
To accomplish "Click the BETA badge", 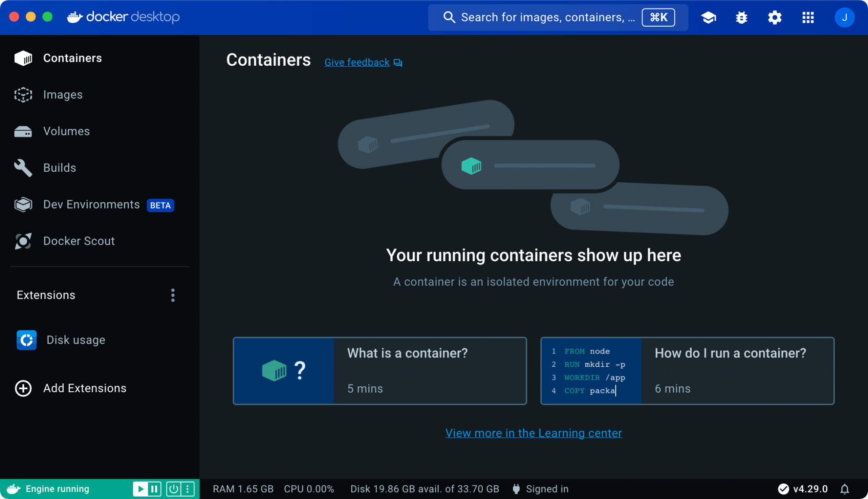I will (160, 205).
